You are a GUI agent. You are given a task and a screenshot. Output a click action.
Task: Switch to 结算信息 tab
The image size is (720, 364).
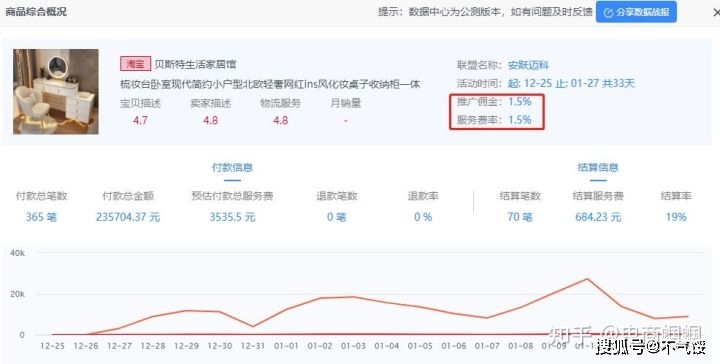[x=598, y=168]
